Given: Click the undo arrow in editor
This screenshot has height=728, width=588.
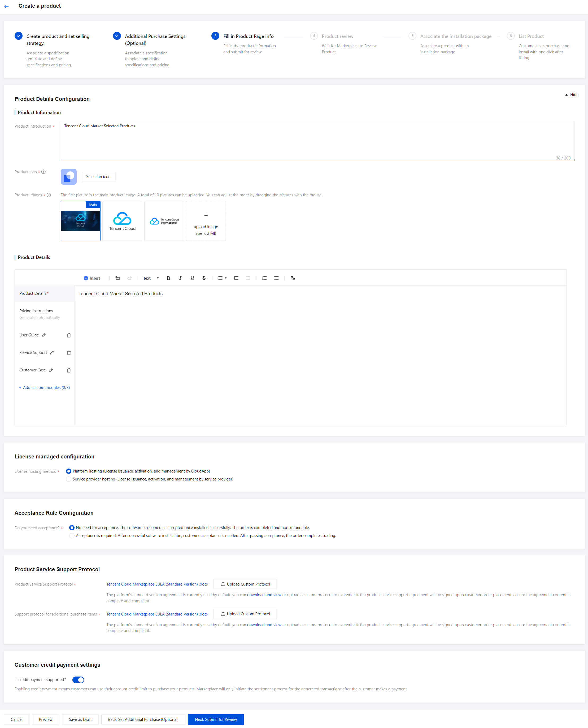Looking at the screenshot, I should [x=117, y=278].
